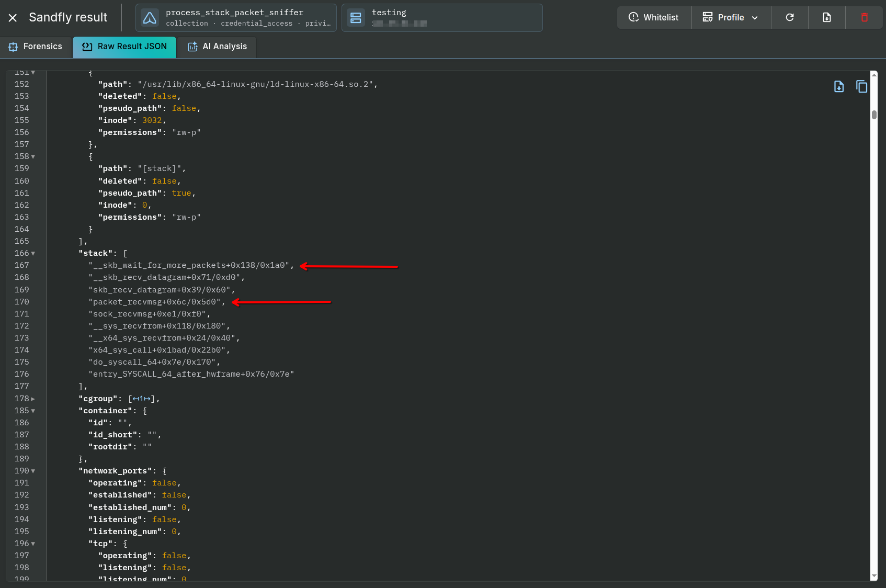
Task: Click the Profile server-settings icon
Action: [708, 17]
